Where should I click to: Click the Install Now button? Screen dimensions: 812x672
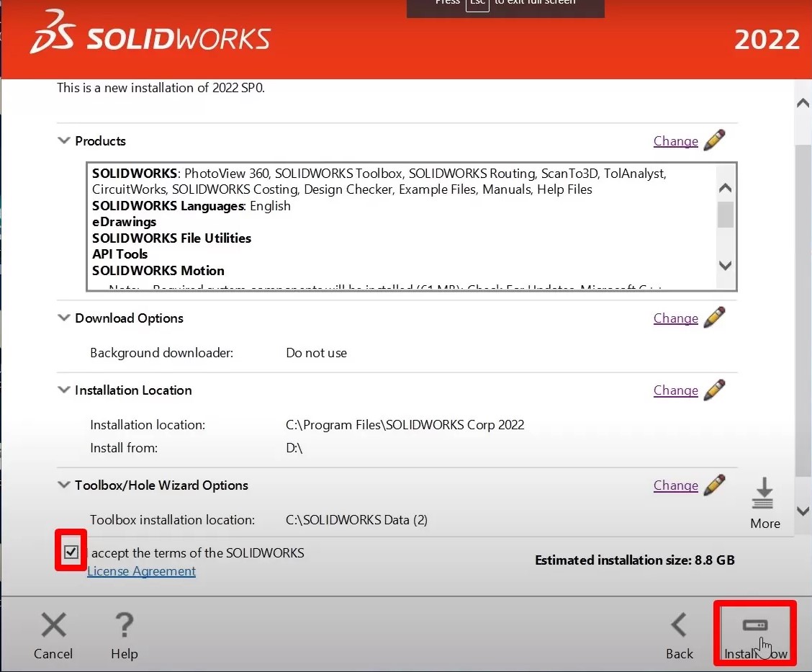point(755,633)
